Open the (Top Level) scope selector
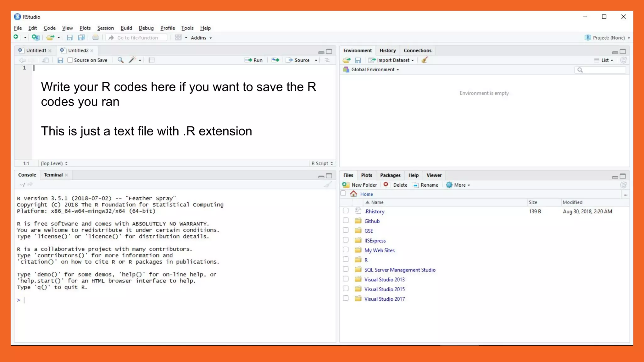 [54, 163]
